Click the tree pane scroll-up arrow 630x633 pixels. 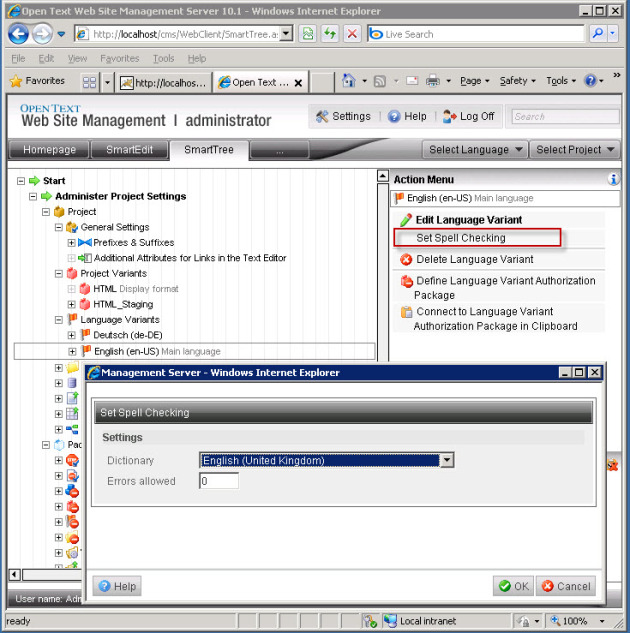click(383, 176)
